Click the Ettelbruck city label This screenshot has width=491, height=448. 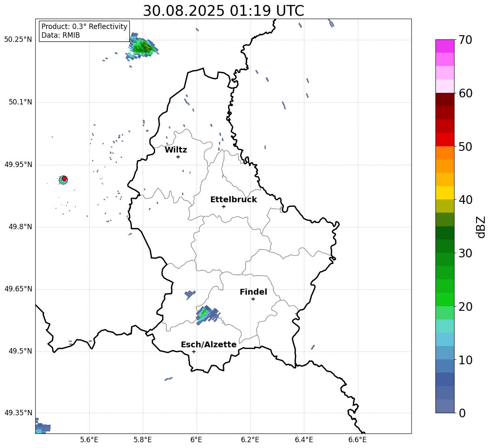tap(233, 200)
